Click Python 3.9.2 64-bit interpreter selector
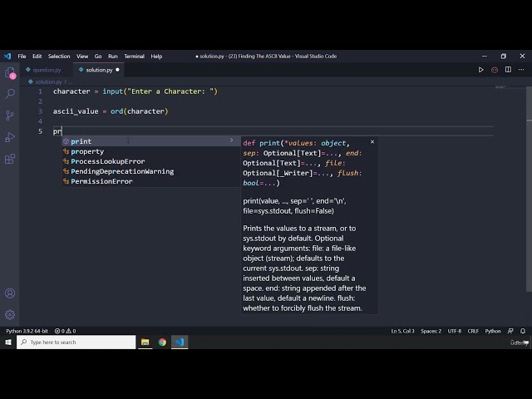 tap(28, 331)
